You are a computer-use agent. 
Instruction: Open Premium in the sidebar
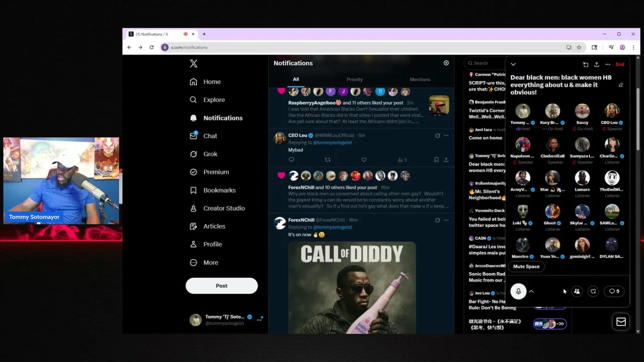click(x=209, y=172)
